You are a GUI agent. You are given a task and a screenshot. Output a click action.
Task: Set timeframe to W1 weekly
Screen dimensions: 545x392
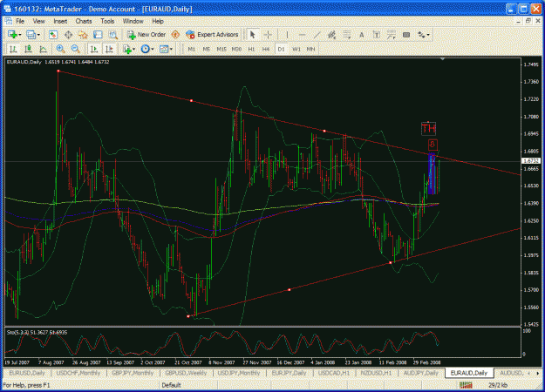click(296, 49)
